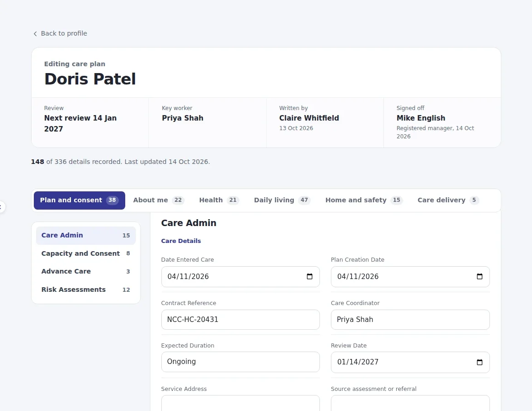Open Date Entered Care calendar picker icon
The image size is (532, 411).
[x=309, y=276]
